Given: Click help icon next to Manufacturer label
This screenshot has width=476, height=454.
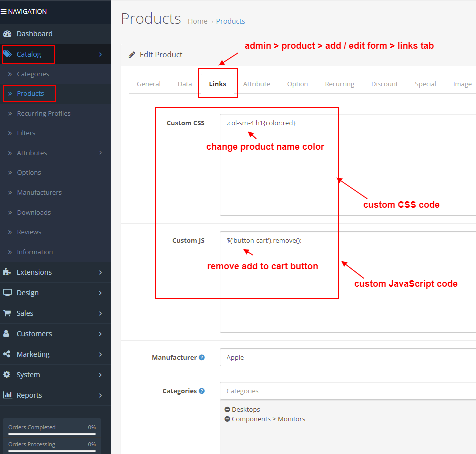Looking at the screenshot, I should pyautogui.click(x=202, y=358).
